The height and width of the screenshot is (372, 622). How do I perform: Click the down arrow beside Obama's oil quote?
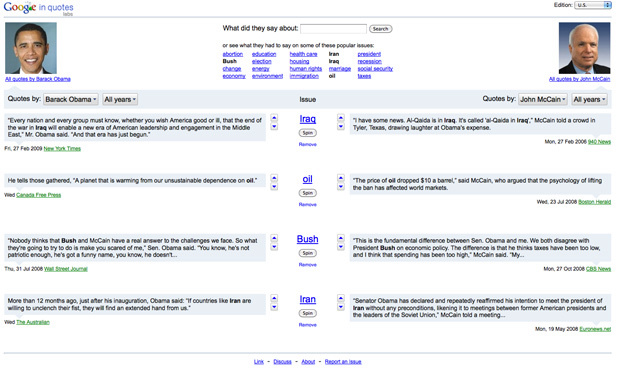274,187
